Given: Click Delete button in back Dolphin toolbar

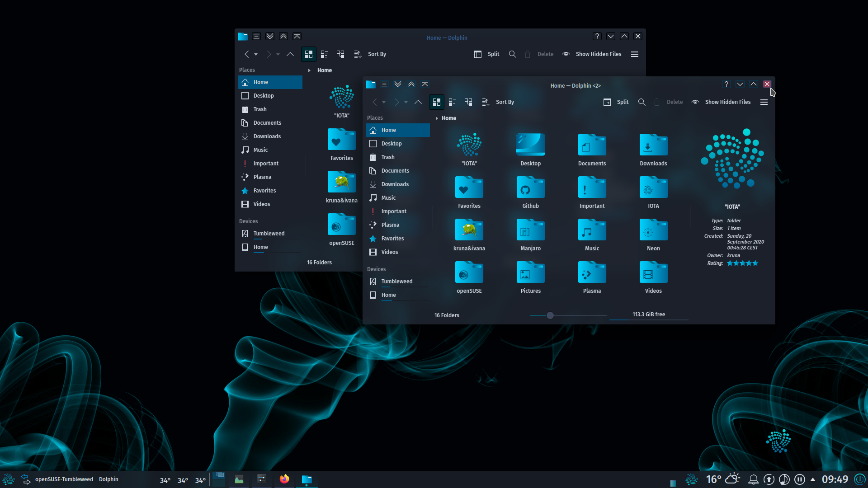Looking at the screenshot, I should [539, 54].
